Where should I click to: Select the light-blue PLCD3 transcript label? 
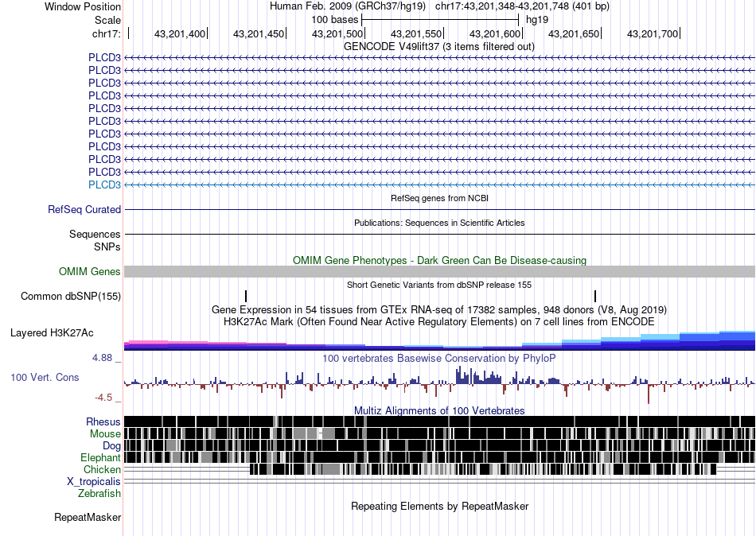tap(104, 184)
